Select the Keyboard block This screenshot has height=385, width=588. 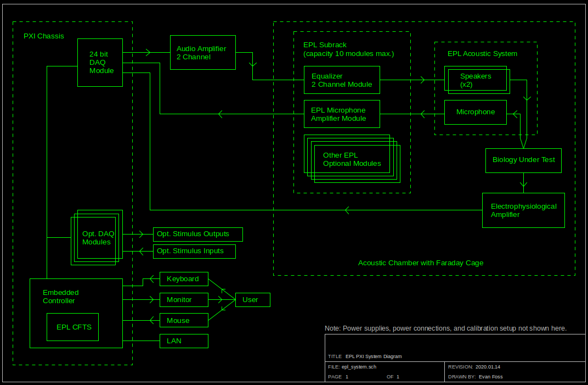coord(184,279)
